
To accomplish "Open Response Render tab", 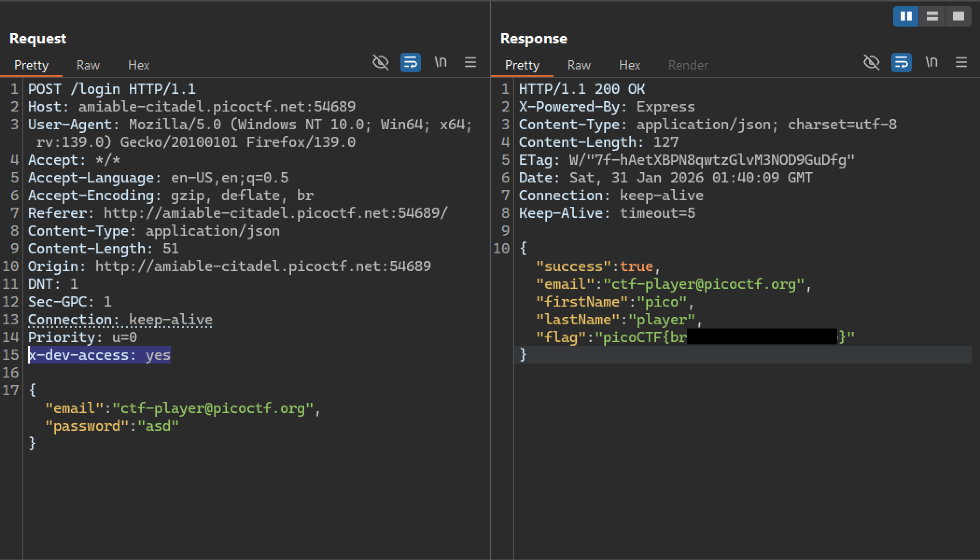I will 688,65.
